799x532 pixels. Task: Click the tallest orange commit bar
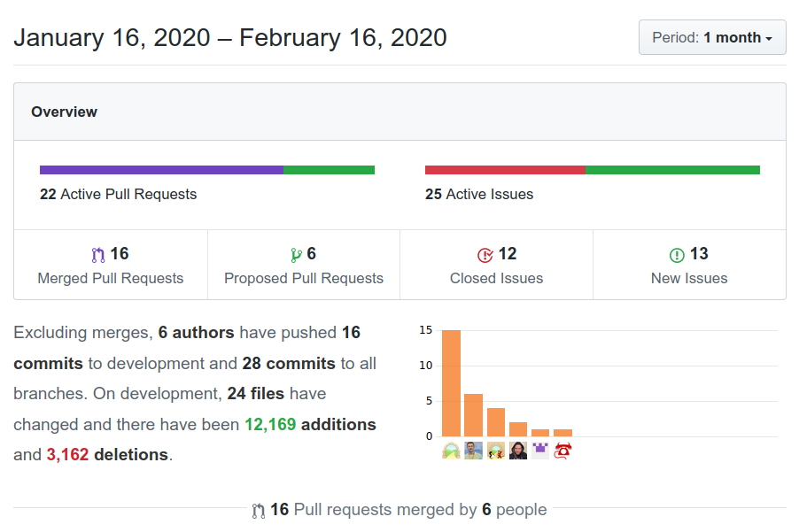(451, 383)
